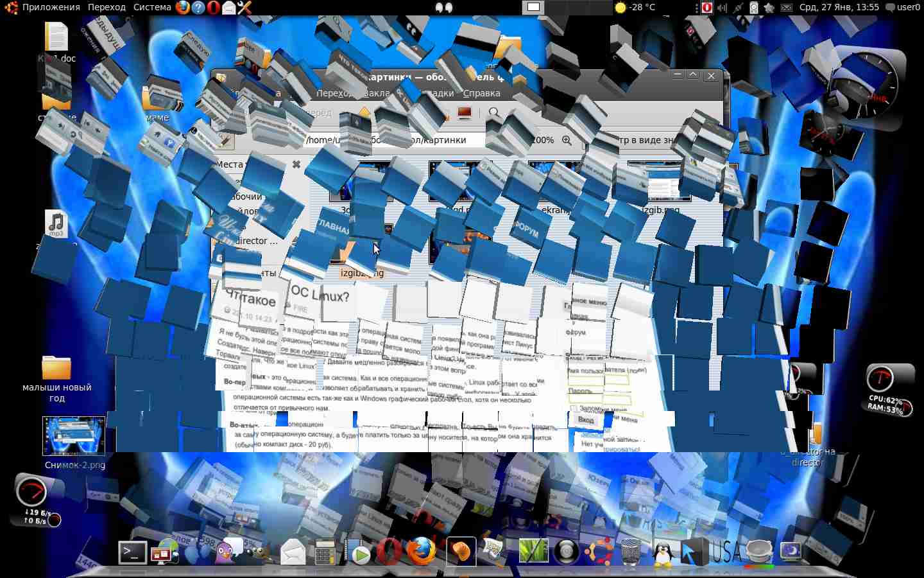Screen dimensions: 924x578
Task: Open the Переход menu in the top panel
Action: pyautogui.click(x=107, y=7)
